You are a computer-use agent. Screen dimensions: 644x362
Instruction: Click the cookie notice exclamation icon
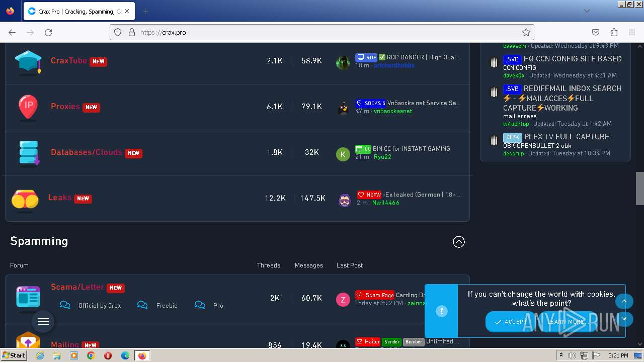442,311
